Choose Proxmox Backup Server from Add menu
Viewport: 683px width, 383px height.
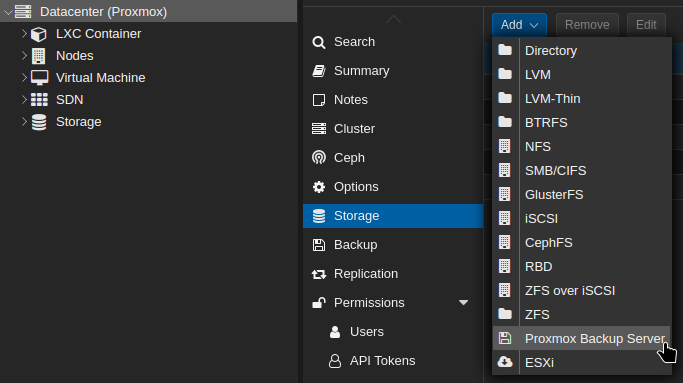point(581,338)
